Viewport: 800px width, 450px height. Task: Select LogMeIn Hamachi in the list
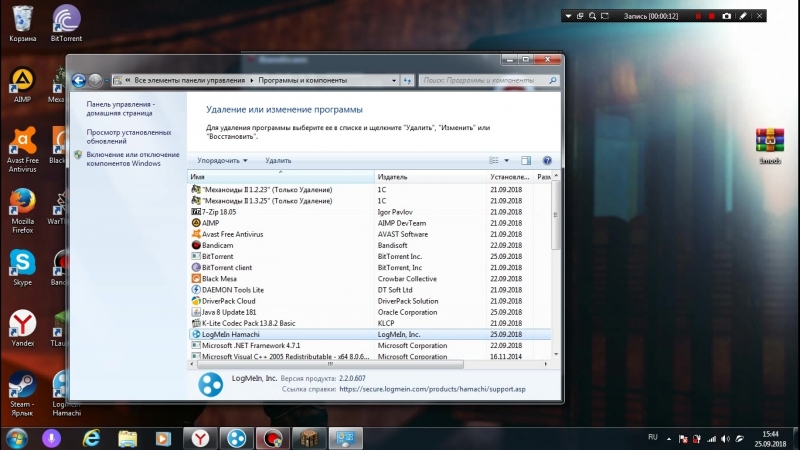pos(369,334)
